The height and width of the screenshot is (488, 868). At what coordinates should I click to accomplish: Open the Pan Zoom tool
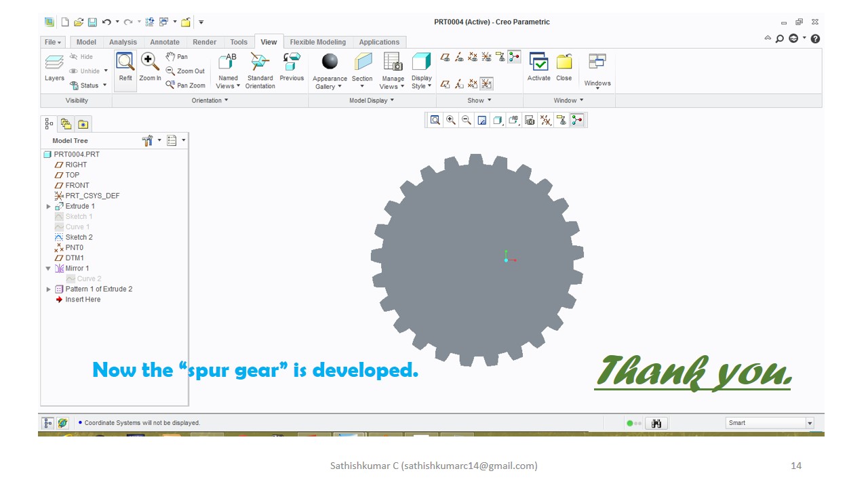click(185, 85)
